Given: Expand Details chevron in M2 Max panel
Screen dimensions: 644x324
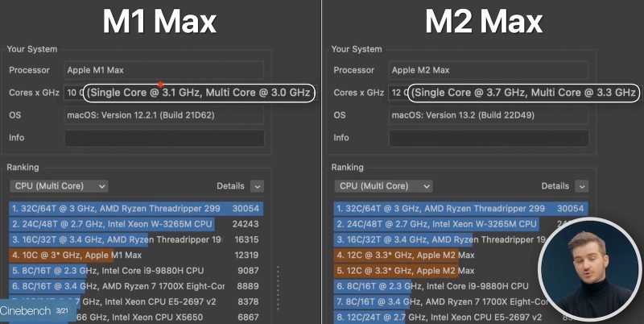Looking at the screenshot, I should 581,186.
